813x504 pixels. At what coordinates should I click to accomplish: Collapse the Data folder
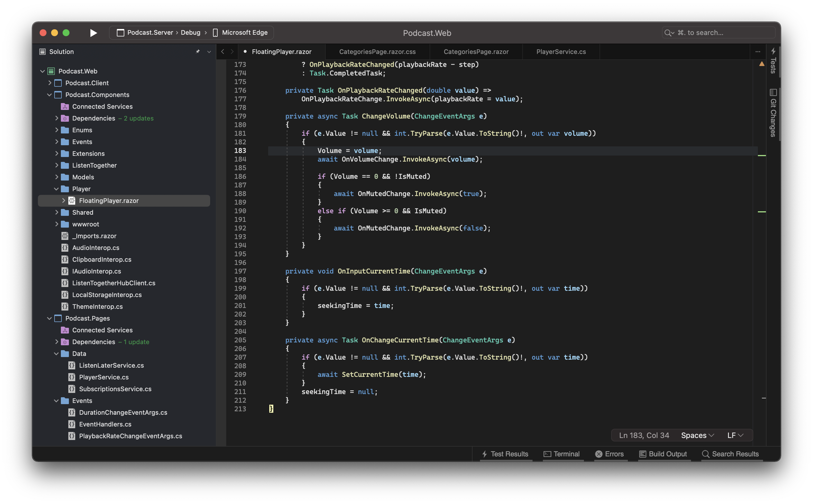[x=56, y=354]
